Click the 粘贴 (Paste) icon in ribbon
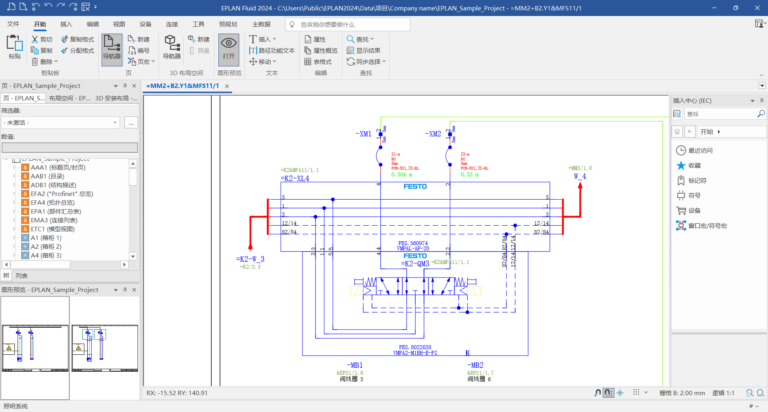 click(x=14, y=43)
